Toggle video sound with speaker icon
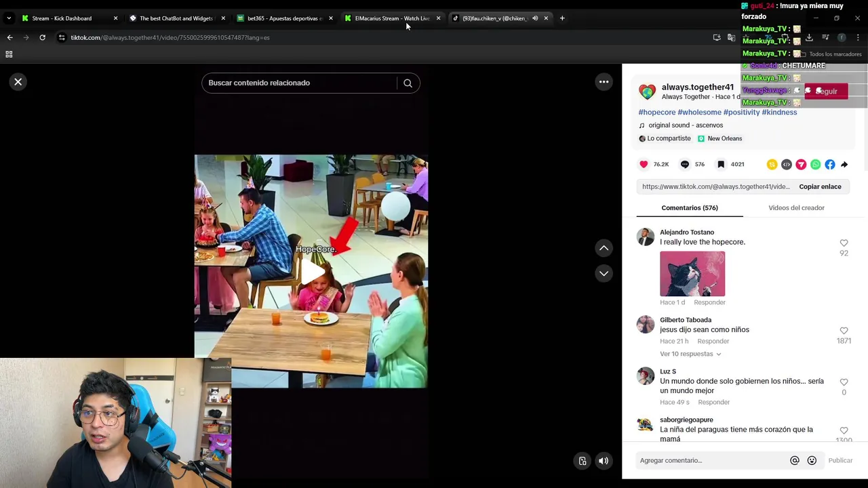868x488 pixels. tap(604, 461)
